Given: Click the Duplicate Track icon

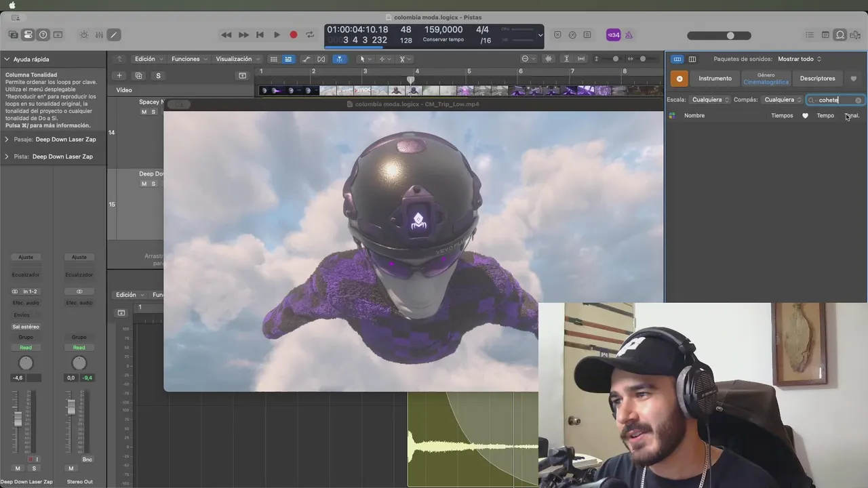Looking at the screenshot, I should 139,75.
